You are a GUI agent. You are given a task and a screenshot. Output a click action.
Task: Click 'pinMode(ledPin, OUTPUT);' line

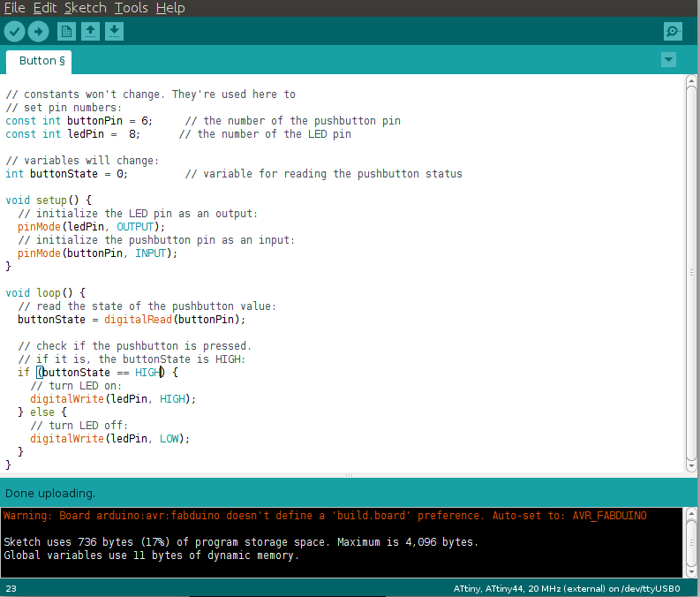tap(91, 227)
